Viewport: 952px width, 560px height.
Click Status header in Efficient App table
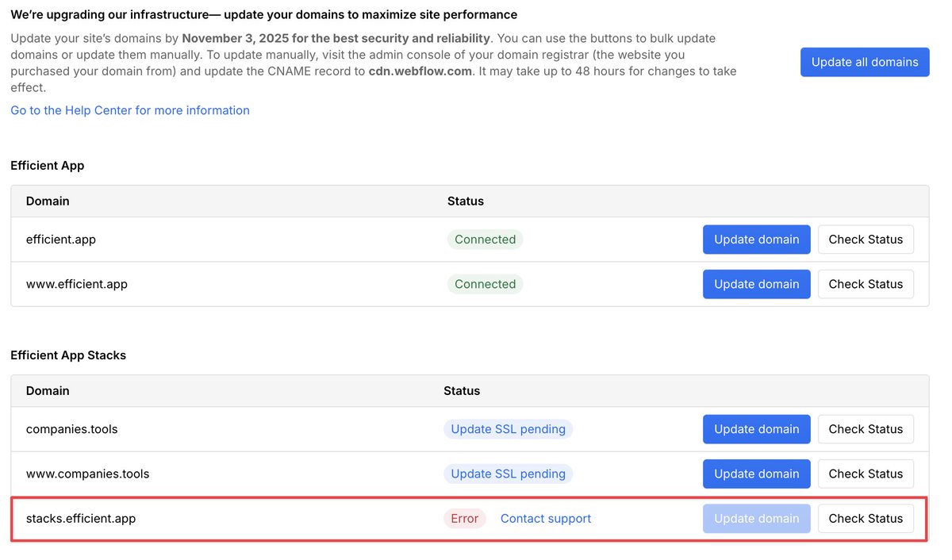pyautogui.click(x=466, y=201)
